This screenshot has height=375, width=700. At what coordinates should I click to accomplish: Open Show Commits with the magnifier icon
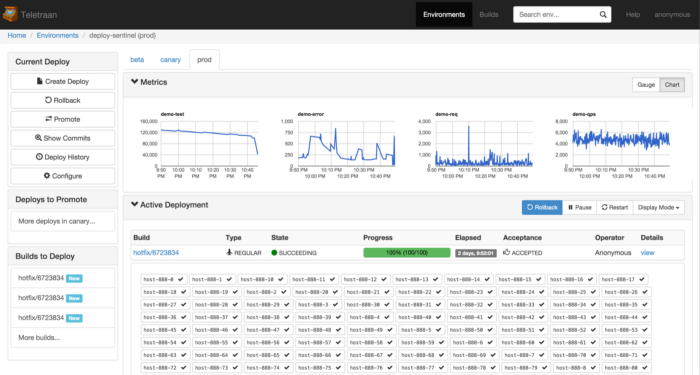(38, 138)
